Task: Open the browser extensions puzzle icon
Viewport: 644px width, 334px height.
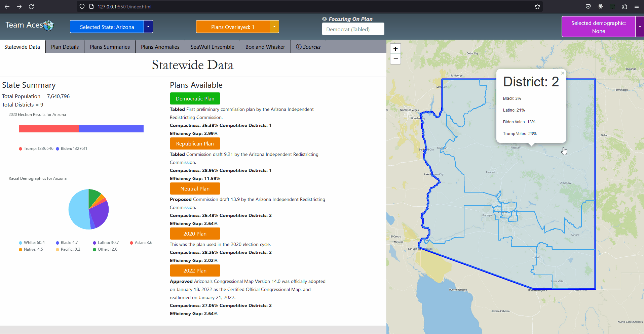Action: [x=624, y=7]
